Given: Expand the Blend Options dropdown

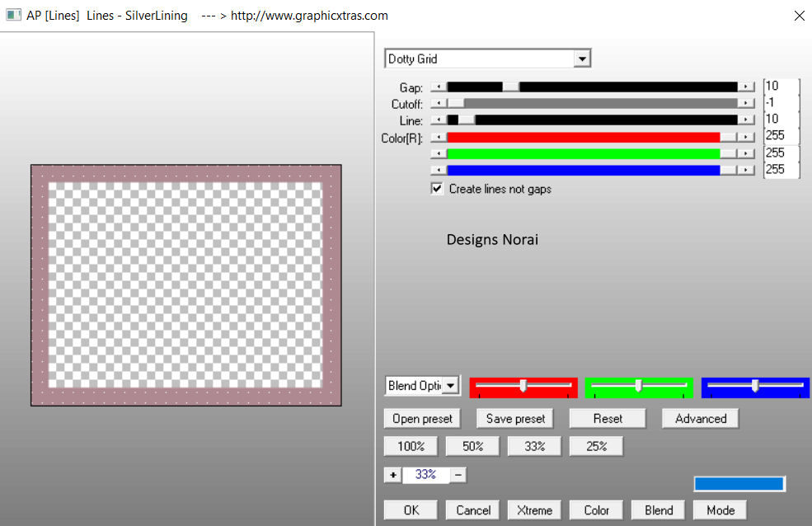Looking at the screenshot, I should (451, 386).
